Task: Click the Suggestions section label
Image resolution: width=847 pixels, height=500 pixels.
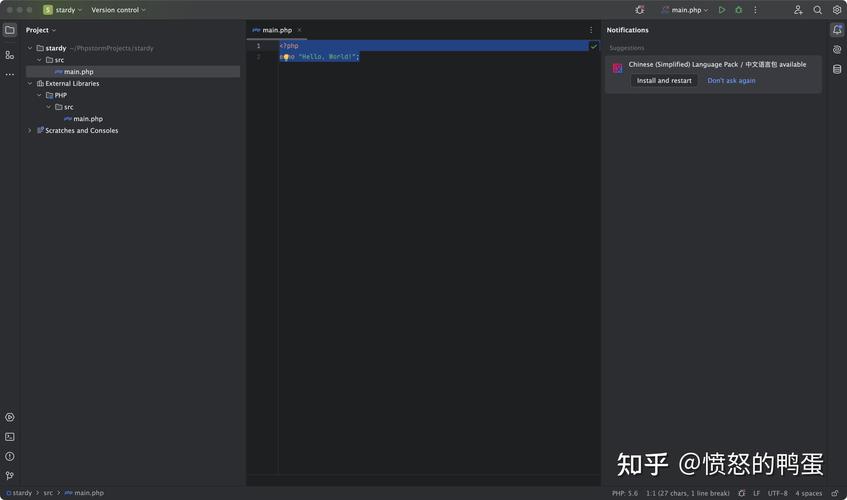Action: [x=627, y=48]
